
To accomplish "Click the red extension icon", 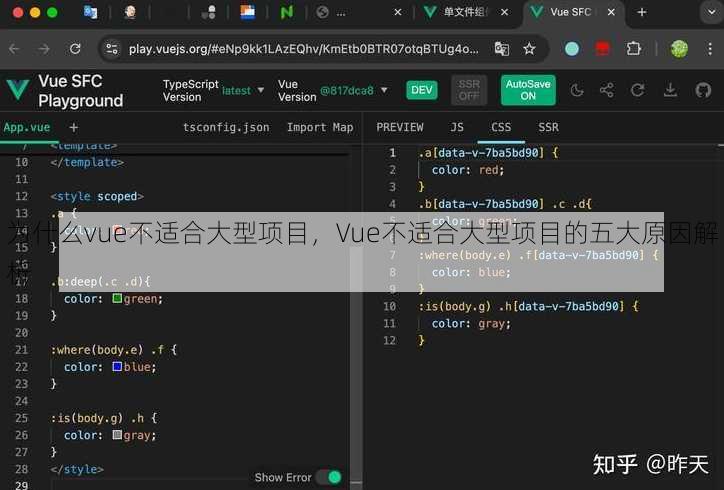I will (x=603, y=48).
